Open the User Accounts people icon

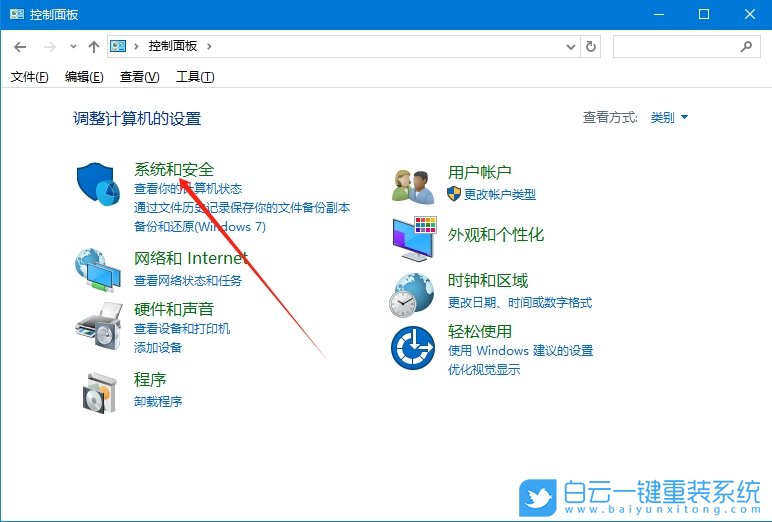[413, 187]
